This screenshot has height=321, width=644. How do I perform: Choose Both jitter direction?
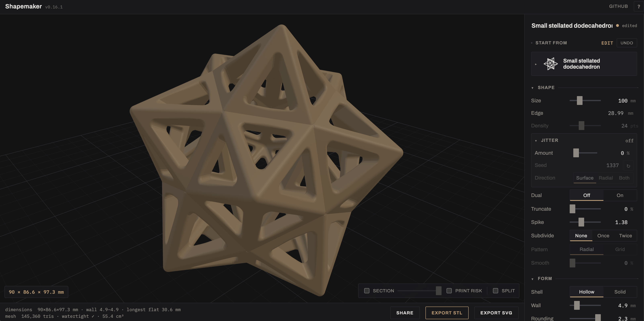[624, 178]
